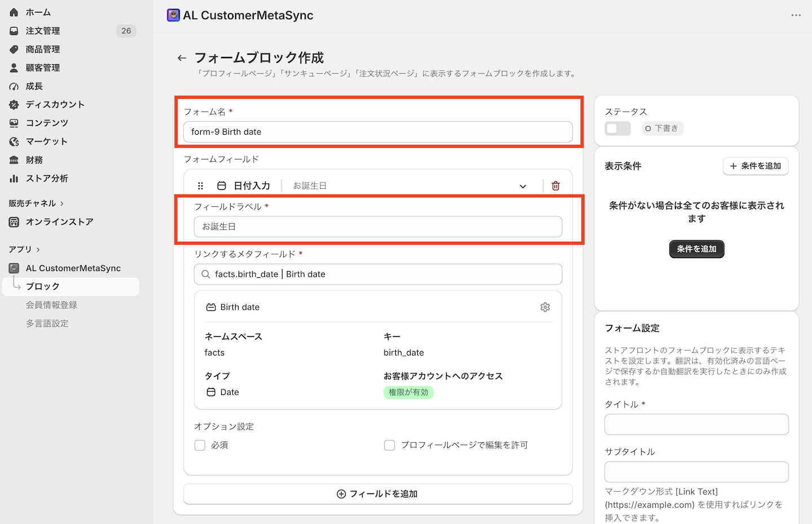Click the 26 orders badge
The width and height of the screenshot is (812, 524).
pos(126,30)
